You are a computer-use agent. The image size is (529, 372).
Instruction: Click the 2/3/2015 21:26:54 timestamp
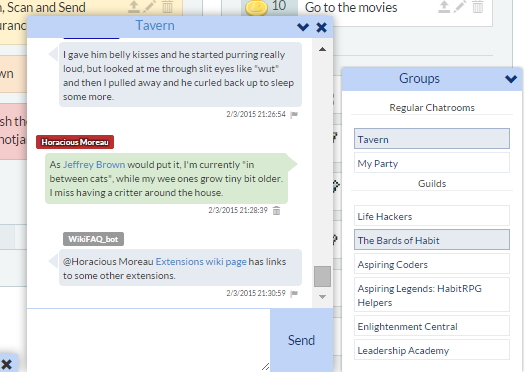click(x=256, y=114)
